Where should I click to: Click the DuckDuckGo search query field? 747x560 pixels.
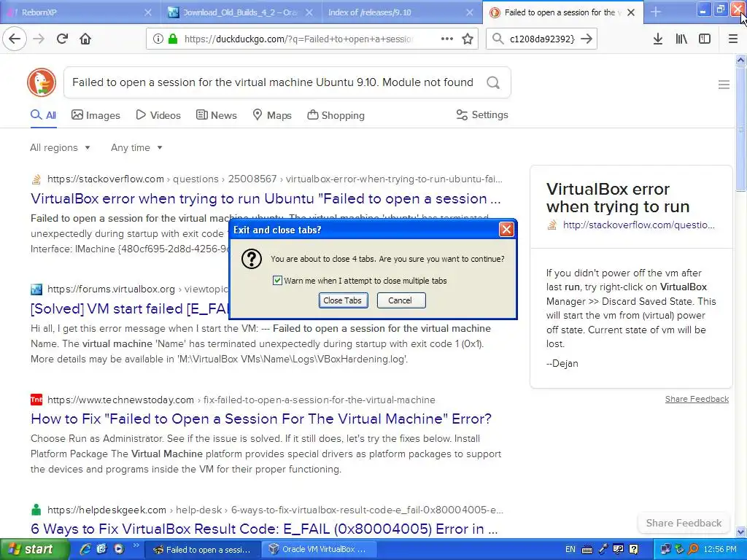(273, 82)
